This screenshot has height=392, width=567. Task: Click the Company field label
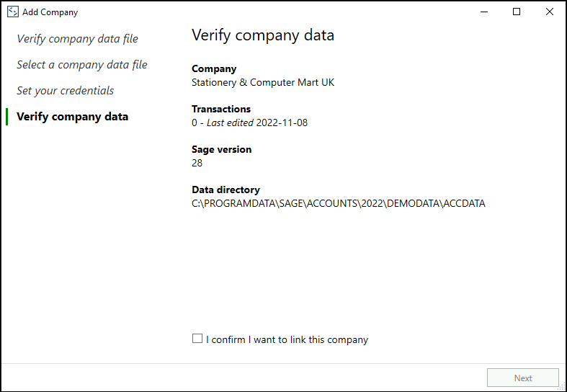214,69
